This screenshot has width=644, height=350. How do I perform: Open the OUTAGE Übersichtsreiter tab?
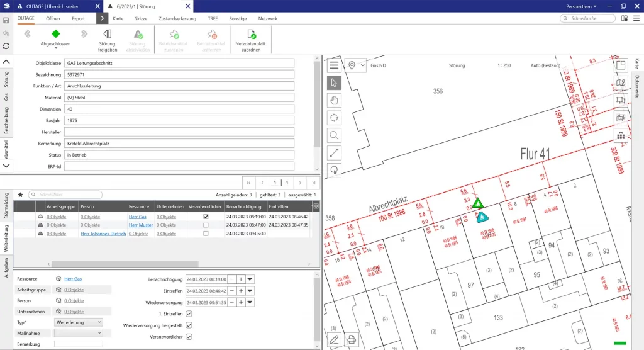pyautogui.click(x=53, y=6)
